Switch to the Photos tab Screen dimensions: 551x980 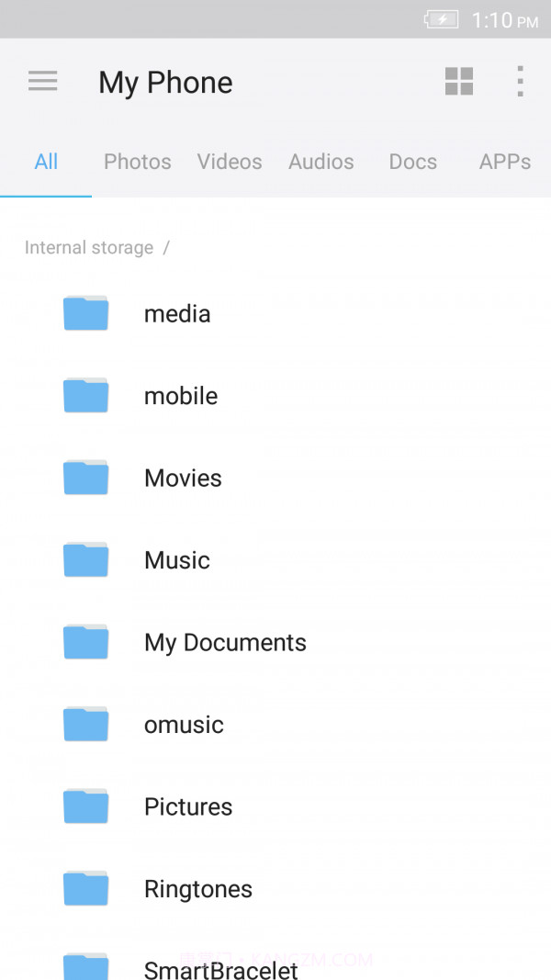coord(138,162)
